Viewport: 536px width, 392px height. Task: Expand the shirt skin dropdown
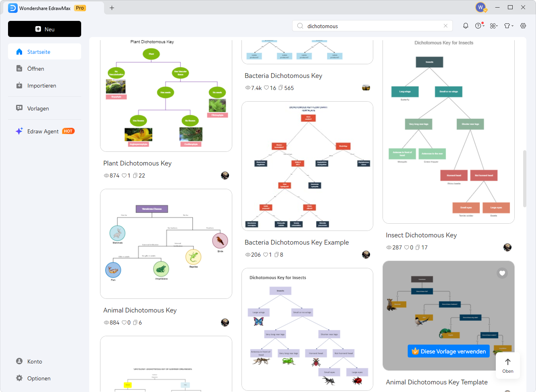509,26
